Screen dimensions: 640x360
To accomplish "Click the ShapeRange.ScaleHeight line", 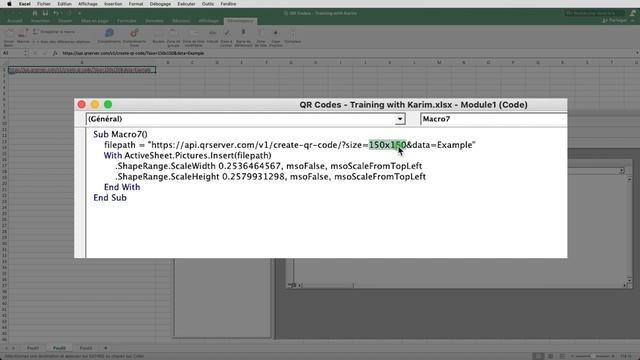I will click(270, 177).
